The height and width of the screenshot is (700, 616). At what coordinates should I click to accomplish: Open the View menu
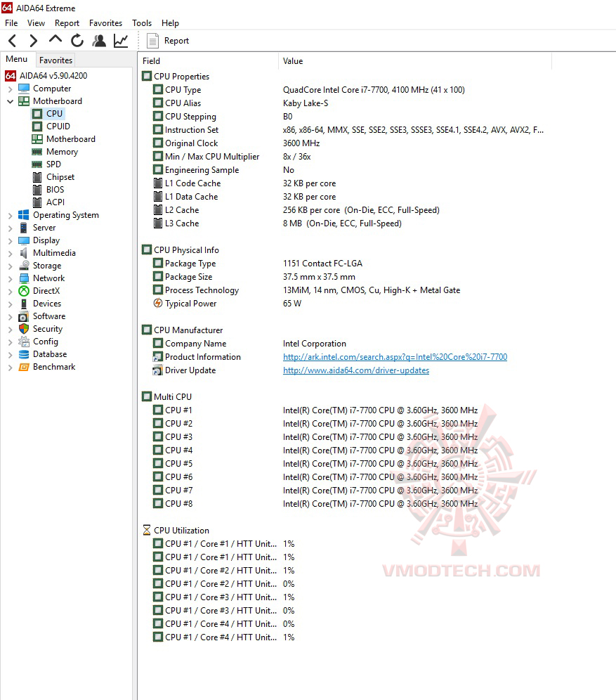point(36,23)
